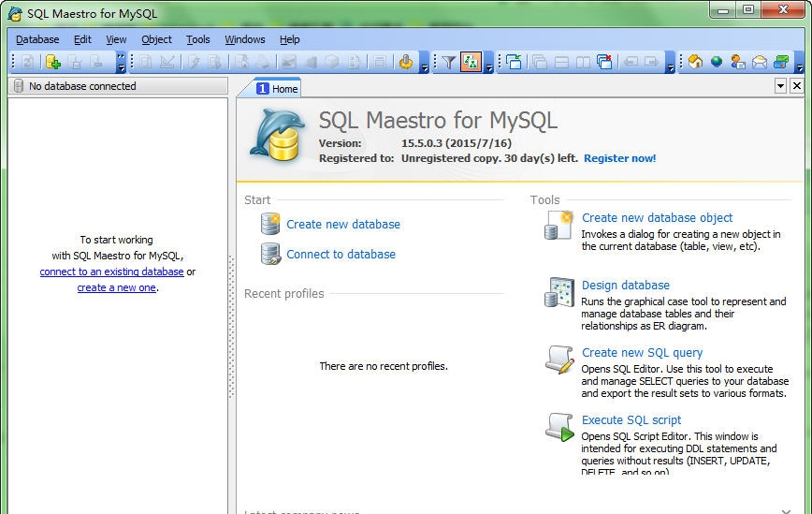Viewport: 812px width, 514px height.
Task: Click the envelope email icon
Action: (760, 62)
